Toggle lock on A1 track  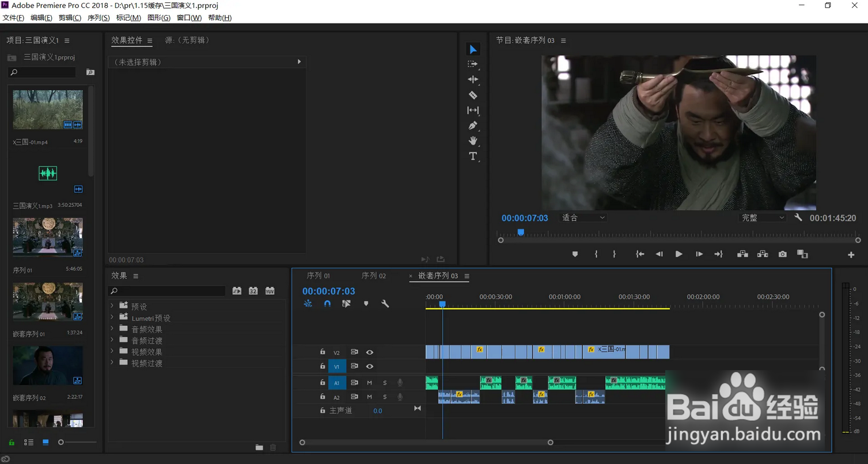(x=323, y=382)
